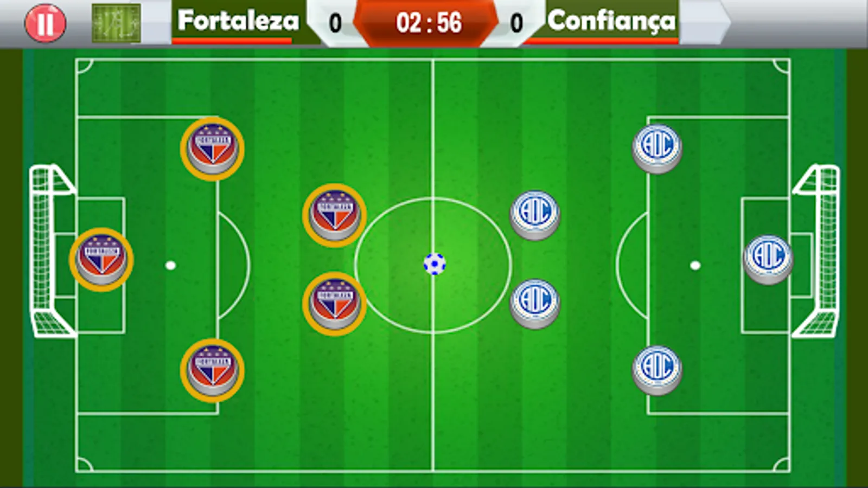Click the Confiança team name label

(x=611, y=22)
